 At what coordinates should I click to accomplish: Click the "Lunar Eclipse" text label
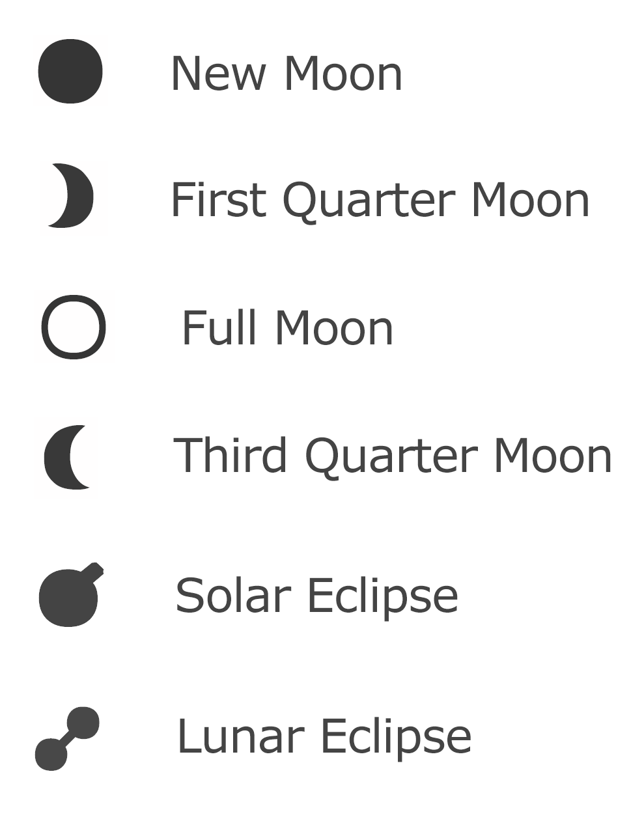coord(324,736)
